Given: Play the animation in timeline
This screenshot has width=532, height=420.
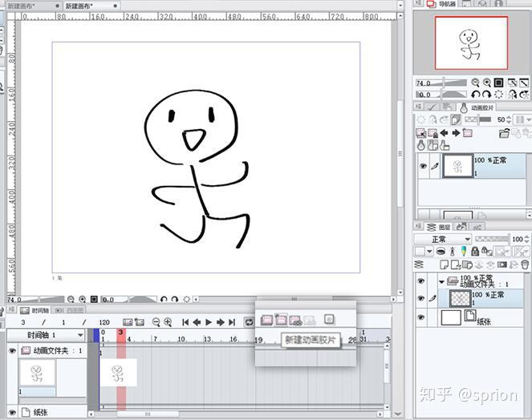Looking at the screenshot, I should point(209,322).
